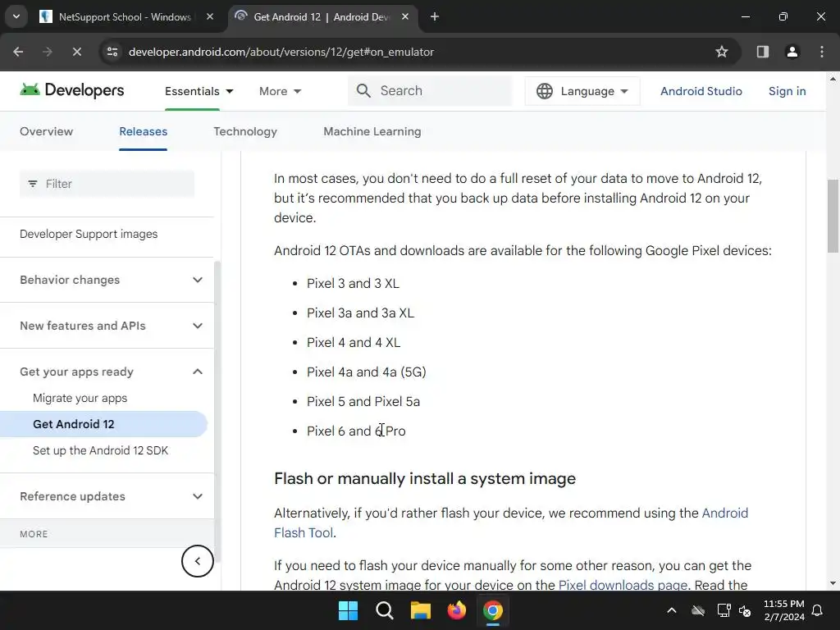Click the OneDrive cloud tray icon
The width and height of the screenshot is (840, 630).
pos(698,610)
